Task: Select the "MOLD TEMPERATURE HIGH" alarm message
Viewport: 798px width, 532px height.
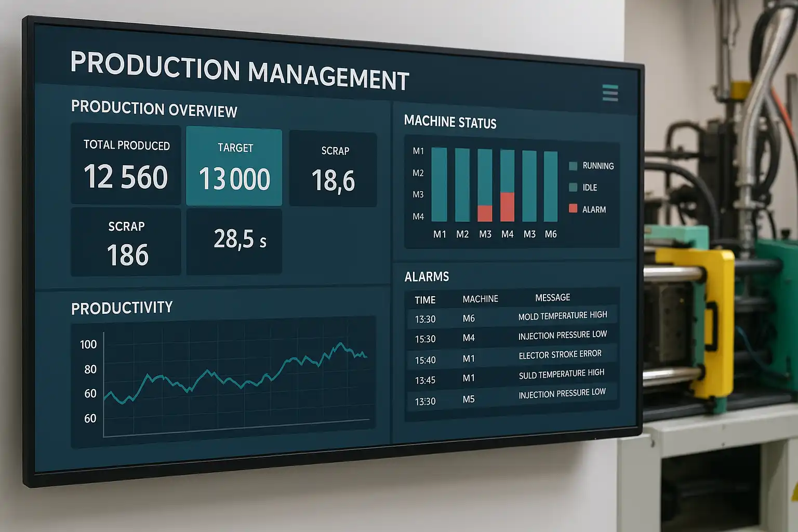Action: pyautogui.click(x=563, y=316)
